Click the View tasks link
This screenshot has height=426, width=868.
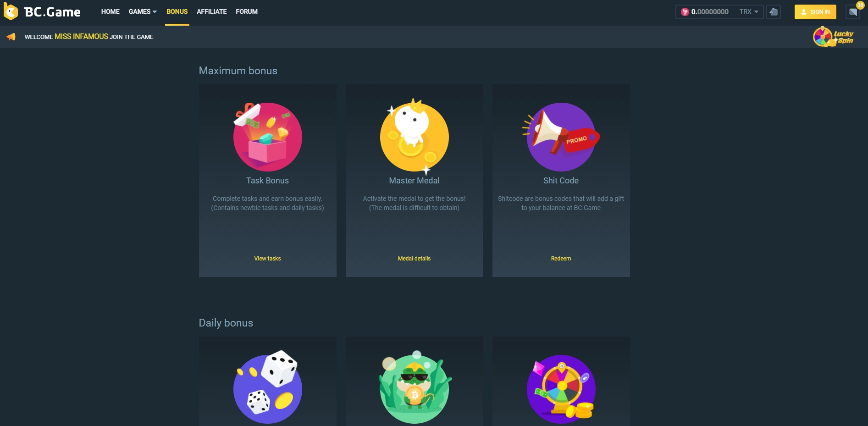267,259
